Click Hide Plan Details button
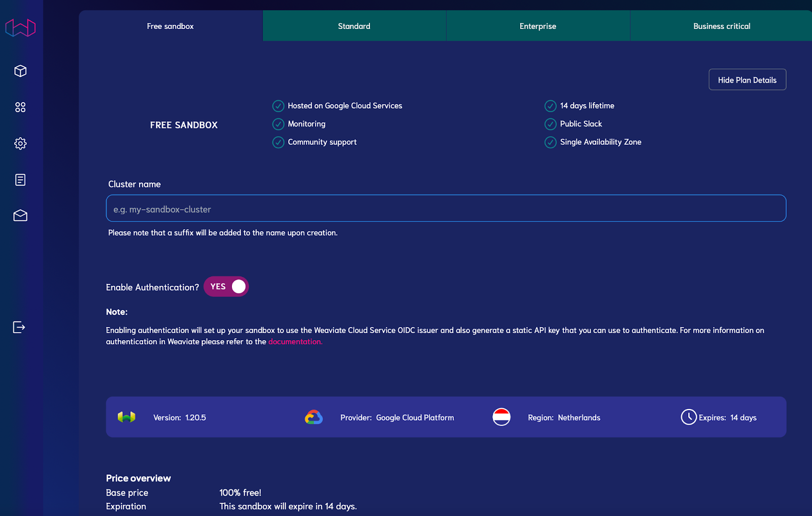This screenshot has width=812, height=516. click(748, 80)
